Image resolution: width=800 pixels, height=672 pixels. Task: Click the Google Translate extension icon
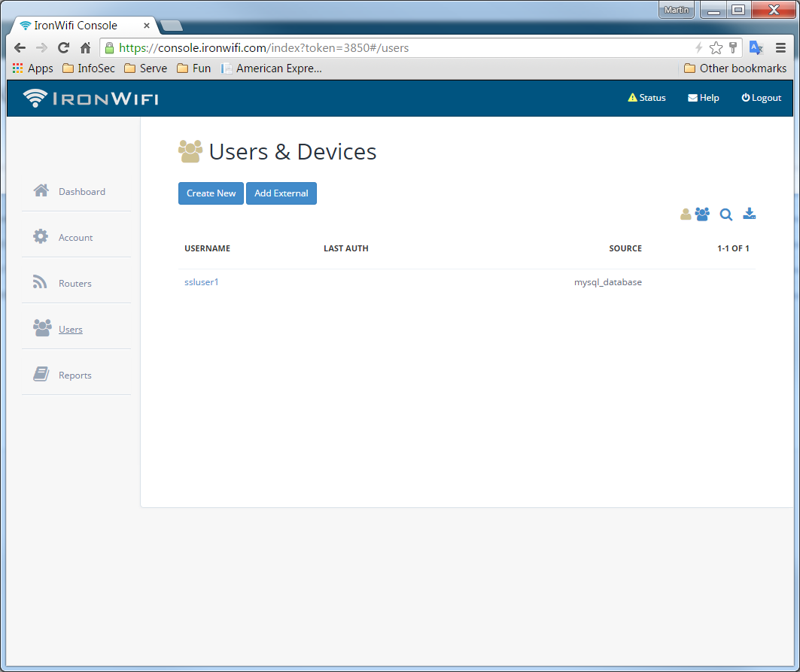point(756,47)
